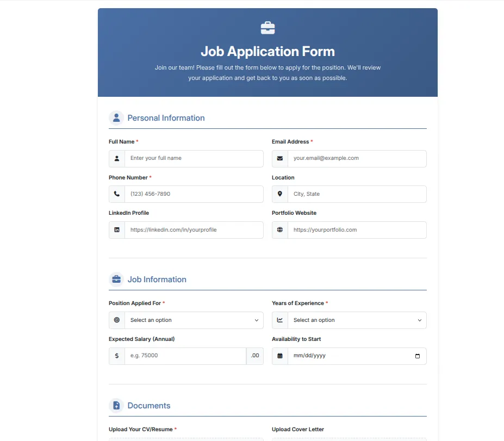Click the Upload Cover Letter file area
Screen dimensions: 504x441
[x=349, y=438]
